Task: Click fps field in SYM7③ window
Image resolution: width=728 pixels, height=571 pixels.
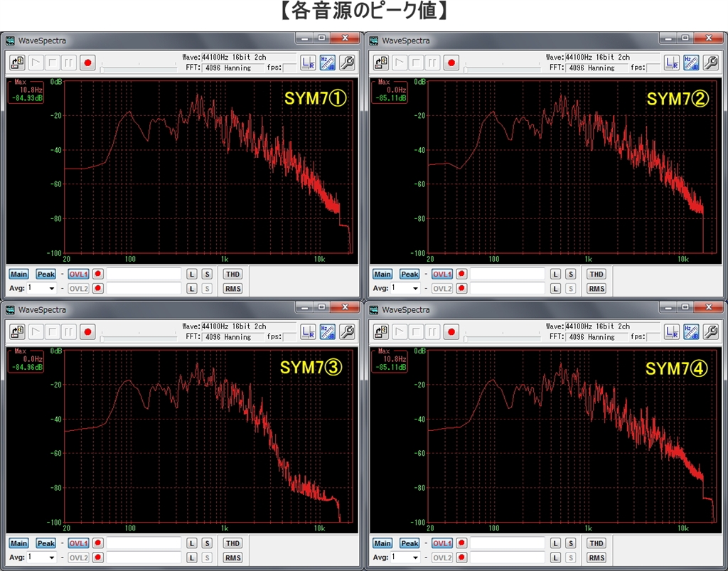Action: 290,337
